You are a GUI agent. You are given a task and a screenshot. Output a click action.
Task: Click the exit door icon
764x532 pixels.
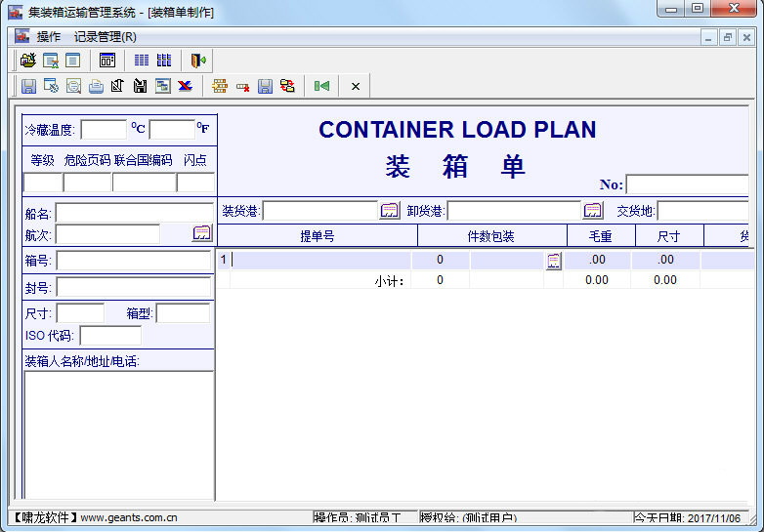coord(198,61)
